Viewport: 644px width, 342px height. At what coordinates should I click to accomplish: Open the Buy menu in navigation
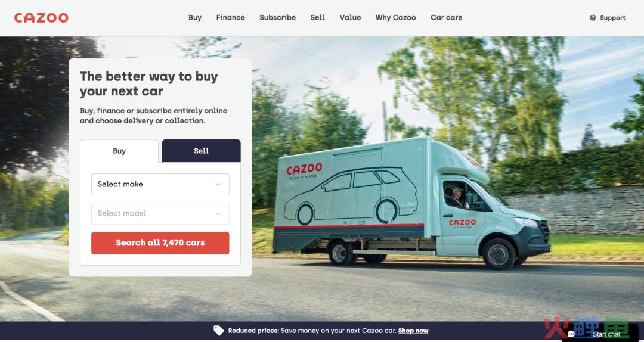(x=194, y=18)
